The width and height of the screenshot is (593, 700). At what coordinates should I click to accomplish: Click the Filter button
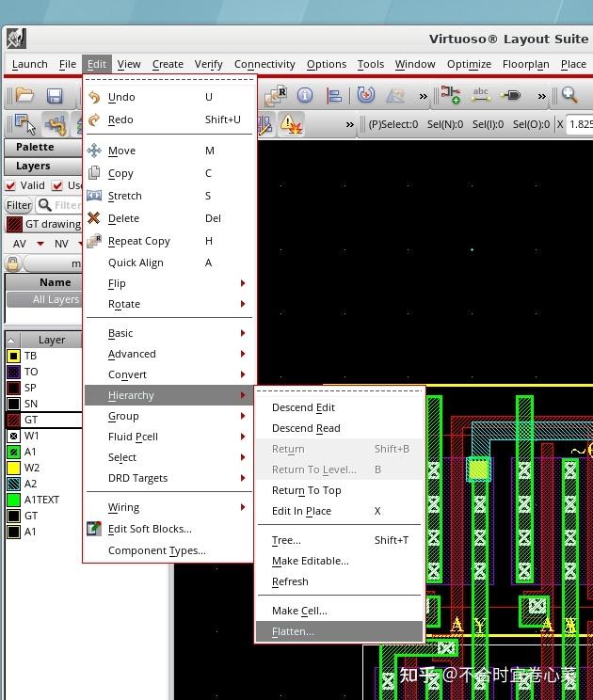click(x=19, y=205)
